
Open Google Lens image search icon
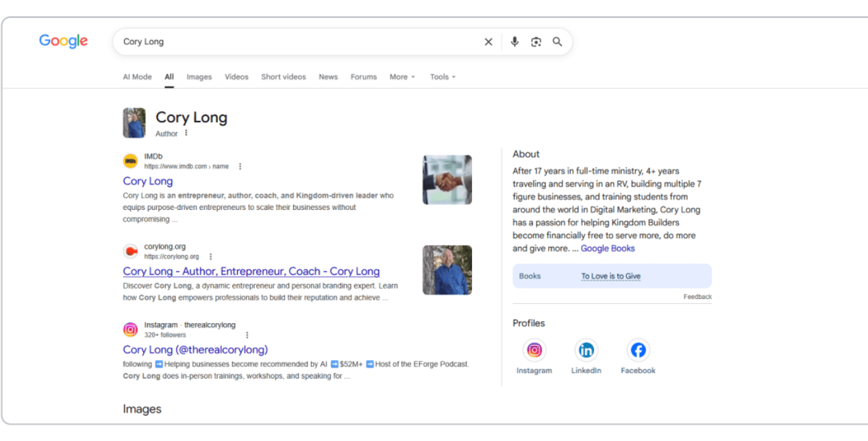536,42
